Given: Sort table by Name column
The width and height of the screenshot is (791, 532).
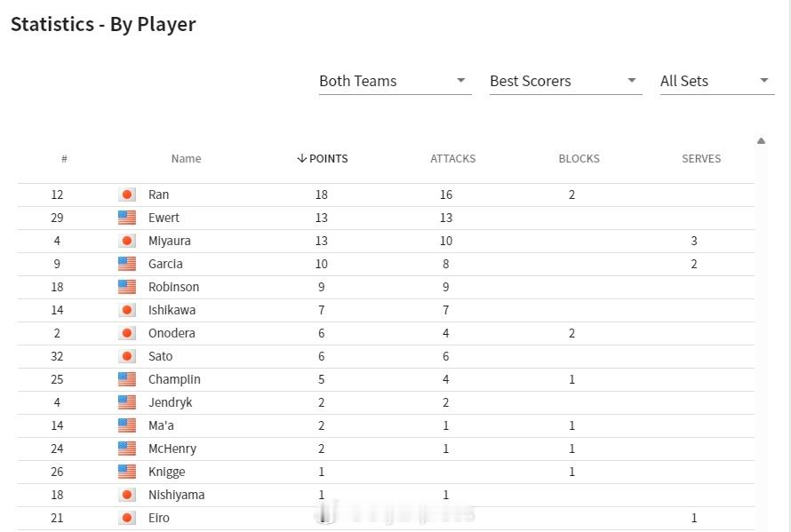Looking at the screenshot, I should tap(186, 159).
